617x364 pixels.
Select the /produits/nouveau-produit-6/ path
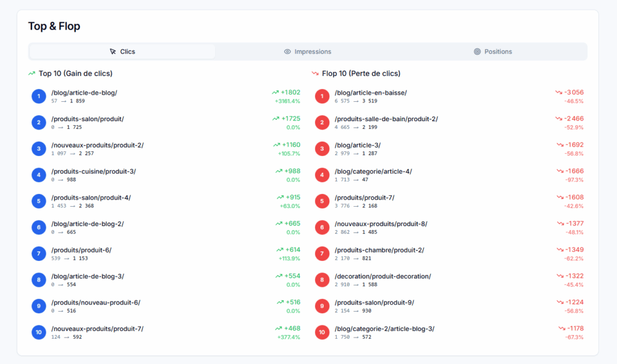pyautogui.click(x=96, y=303)
